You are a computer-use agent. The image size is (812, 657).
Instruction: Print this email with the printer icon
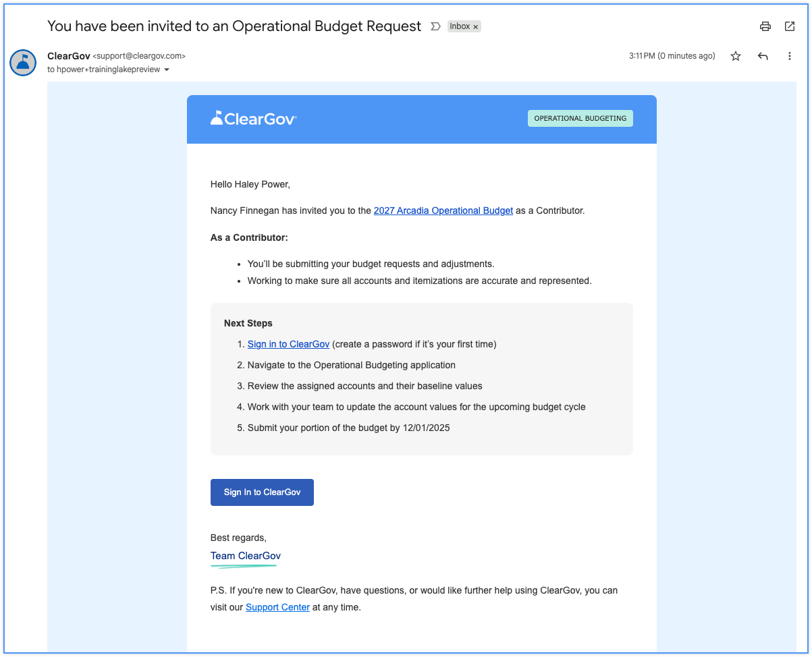click(765, 26)
